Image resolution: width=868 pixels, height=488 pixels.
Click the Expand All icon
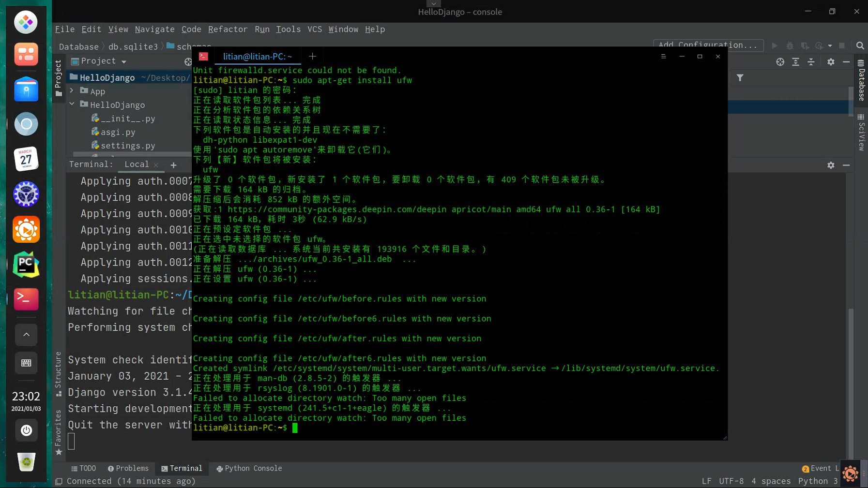point(795,62)
